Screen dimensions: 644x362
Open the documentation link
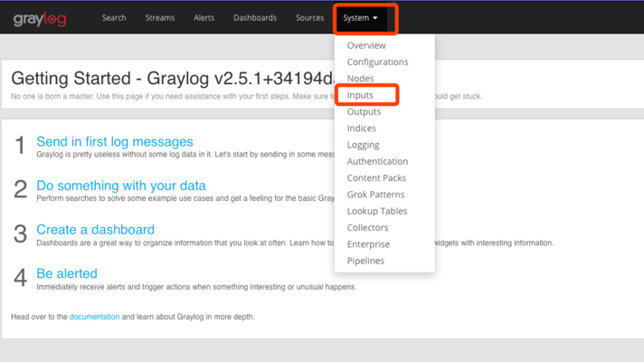click(x=94, y=317)
